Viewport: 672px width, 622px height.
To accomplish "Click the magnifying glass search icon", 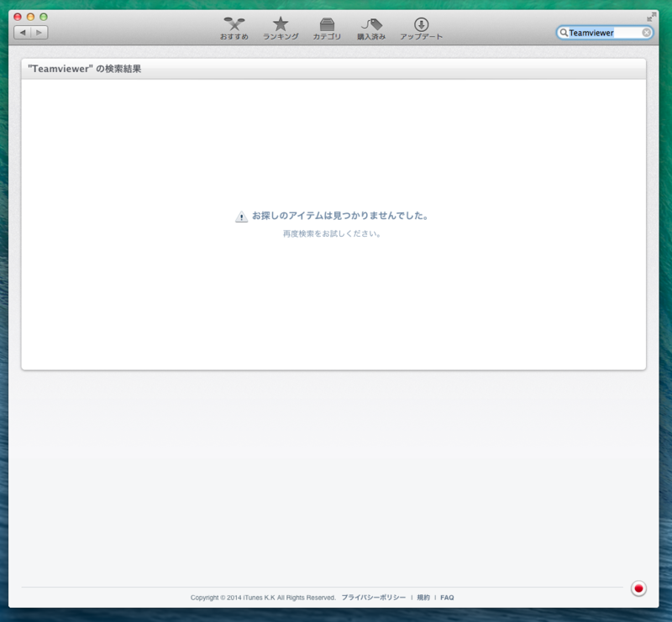I will 564,33.
